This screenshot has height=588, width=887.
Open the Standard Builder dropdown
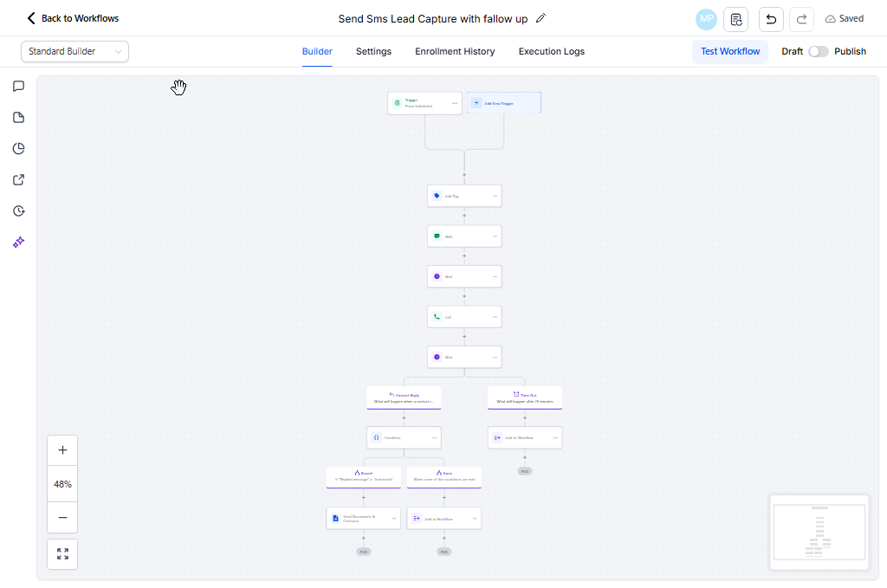tap(74, 51)
